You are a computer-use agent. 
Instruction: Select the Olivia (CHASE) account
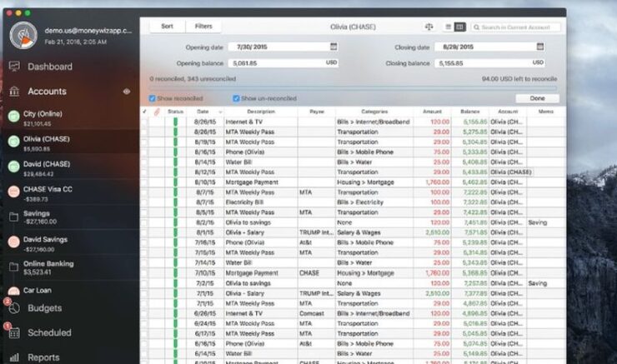(x=71, y=142)
